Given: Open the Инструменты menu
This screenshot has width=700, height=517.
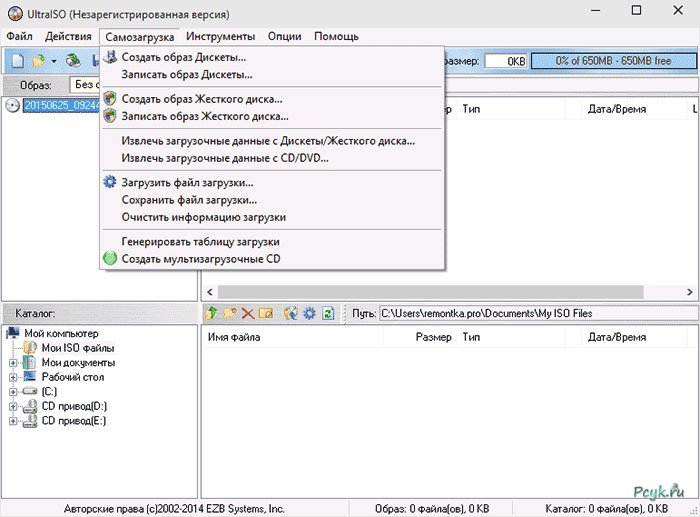Looking at the screenshot, I should tap(220, 37).
